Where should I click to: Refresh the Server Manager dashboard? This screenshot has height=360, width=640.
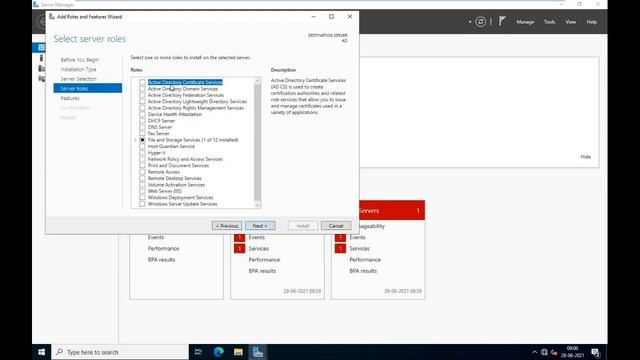[480, 22]
